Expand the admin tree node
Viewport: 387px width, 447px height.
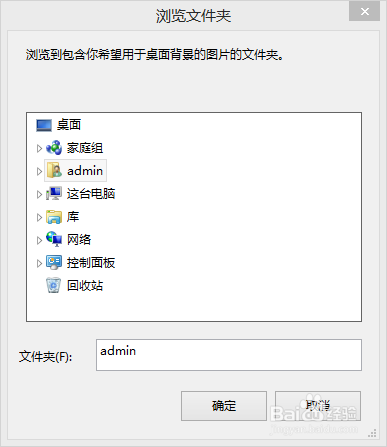(39, 171)
